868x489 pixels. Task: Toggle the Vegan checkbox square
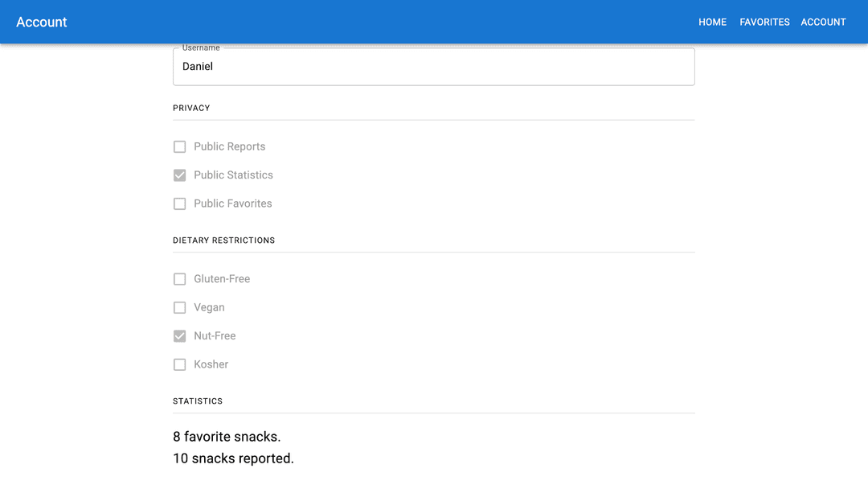click(x=179, y=307)
